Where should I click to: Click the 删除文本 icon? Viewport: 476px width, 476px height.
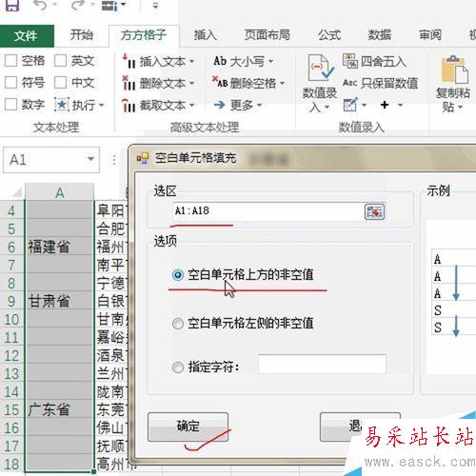point(129,83)
